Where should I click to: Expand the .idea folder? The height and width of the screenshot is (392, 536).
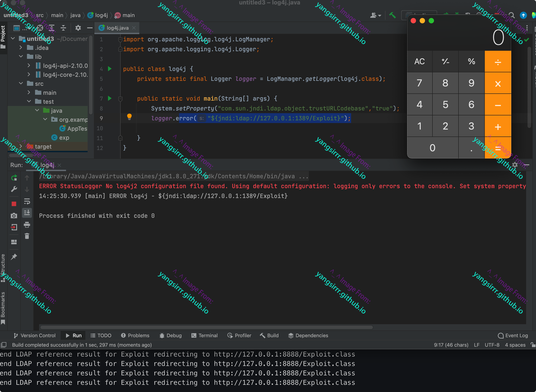pos(21,48)
